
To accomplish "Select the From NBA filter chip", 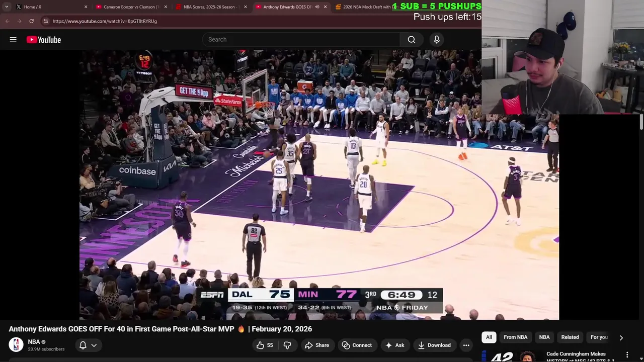I will [516, 337].
